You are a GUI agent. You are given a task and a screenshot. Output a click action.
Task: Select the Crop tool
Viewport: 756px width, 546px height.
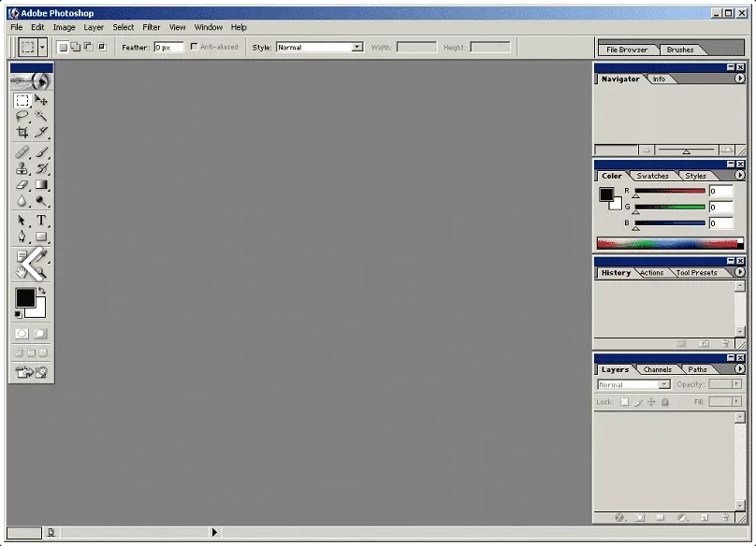pyautogui.click(x=22, y=132)
